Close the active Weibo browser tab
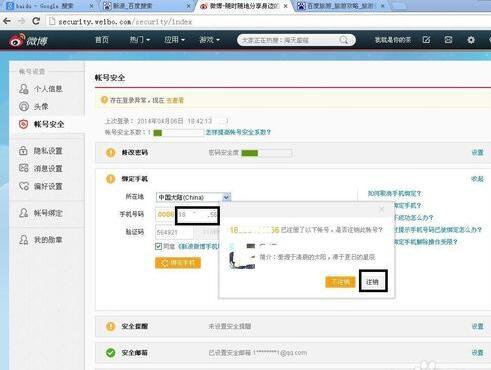 click(x=286, y=6)
